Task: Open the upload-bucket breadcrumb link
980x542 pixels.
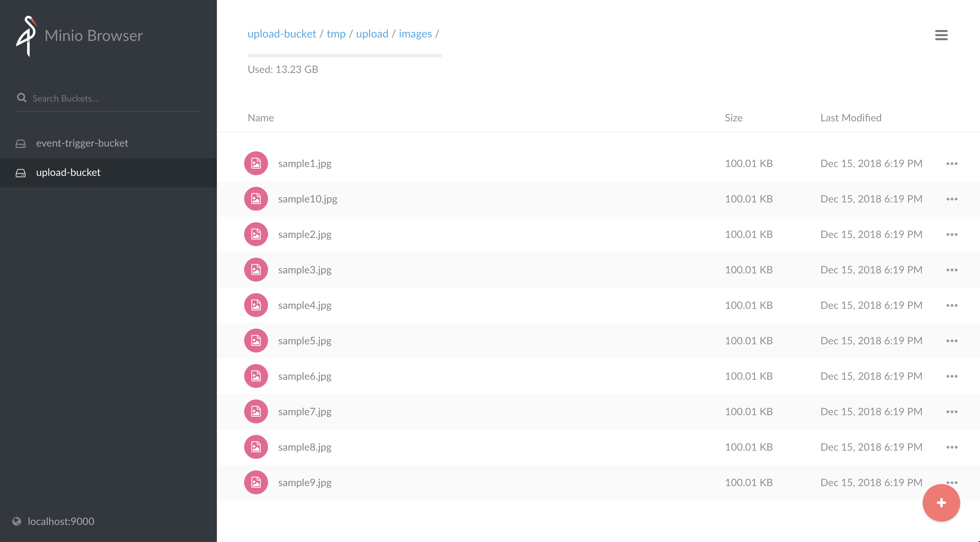Action: coord(282,34)
